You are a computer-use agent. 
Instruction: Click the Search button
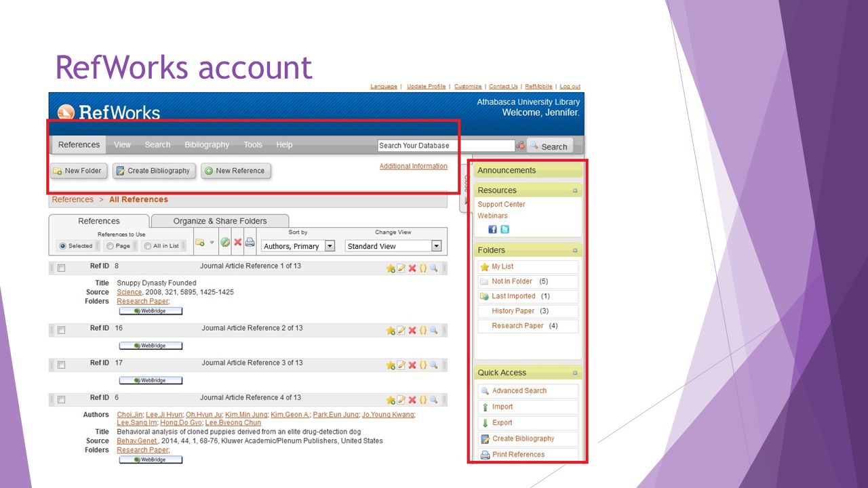tap(550, 146)
